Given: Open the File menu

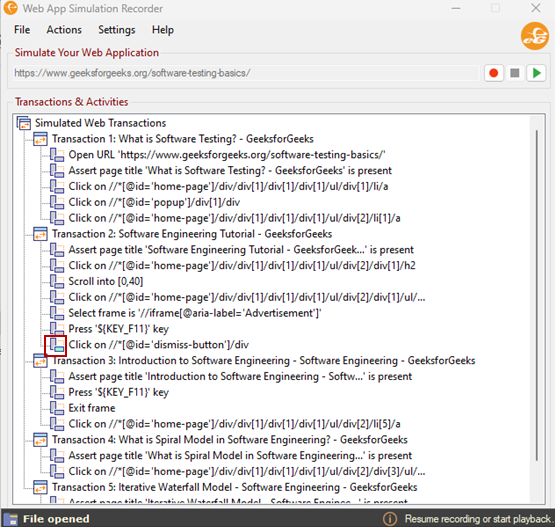Looking at the screenshot, I should coord(22,30).
